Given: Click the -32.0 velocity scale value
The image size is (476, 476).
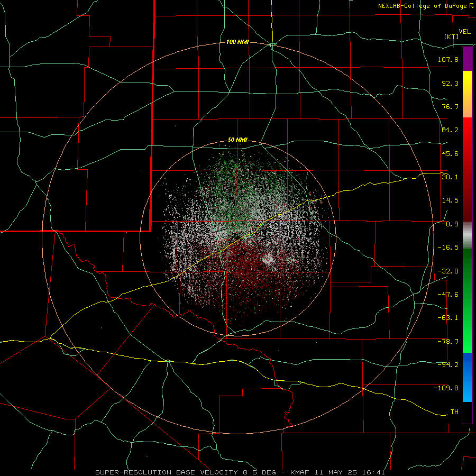Looking at the screenshot, I should 448,271.
